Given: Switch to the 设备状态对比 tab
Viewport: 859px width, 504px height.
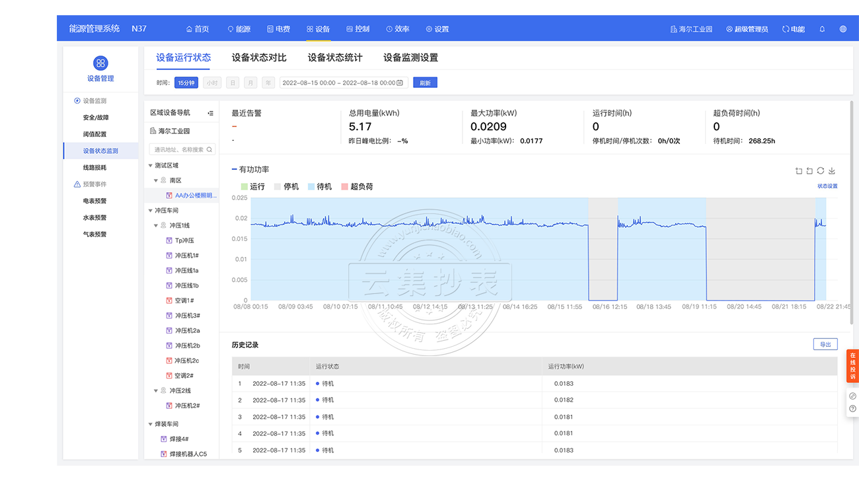Looking at the screenshot, I should click(259, 57).
